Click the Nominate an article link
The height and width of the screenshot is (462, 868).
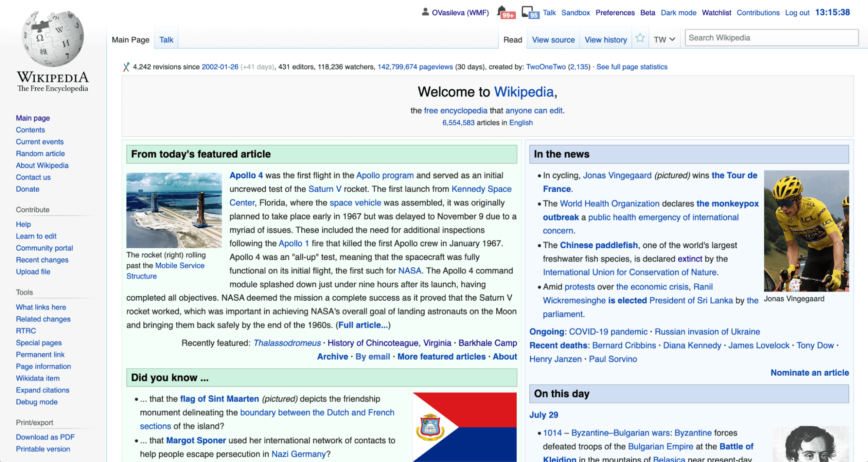point(809,372)
